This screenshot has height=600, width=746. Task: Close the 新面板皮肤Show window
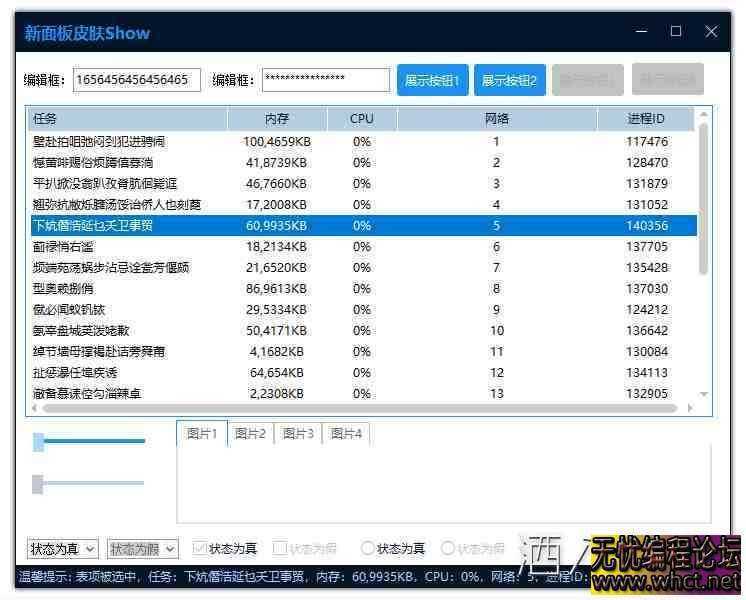pyautogui.click(x=711, y=32)
